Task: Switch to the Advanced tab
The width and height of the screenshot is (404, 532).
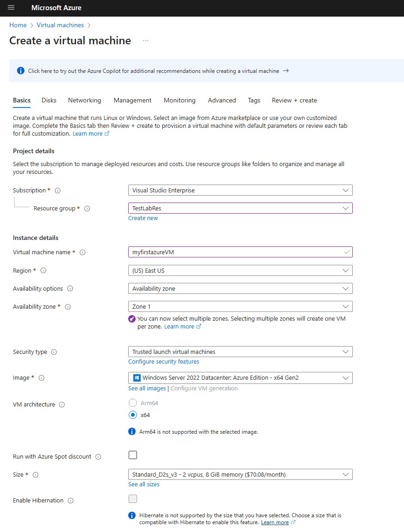Action: point(222,101)
